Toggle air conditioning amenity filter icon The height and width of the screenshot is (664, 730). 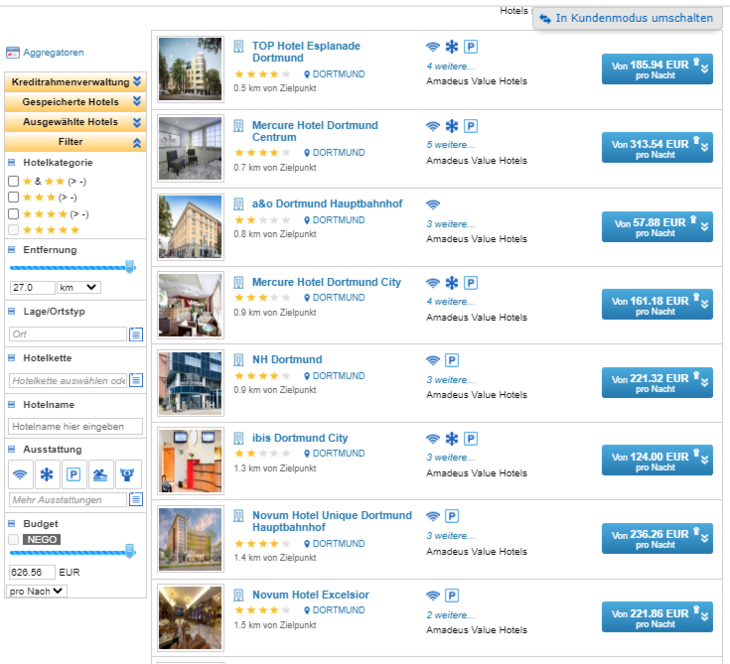click(x=47, y=474)
